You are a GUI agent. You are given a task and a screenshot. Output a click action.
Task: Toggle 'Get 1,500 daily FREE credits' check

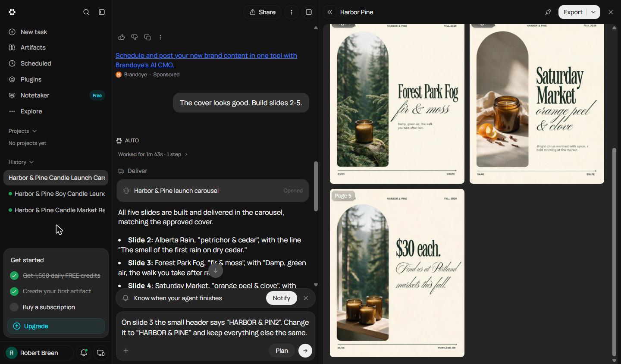pos(14,276)
